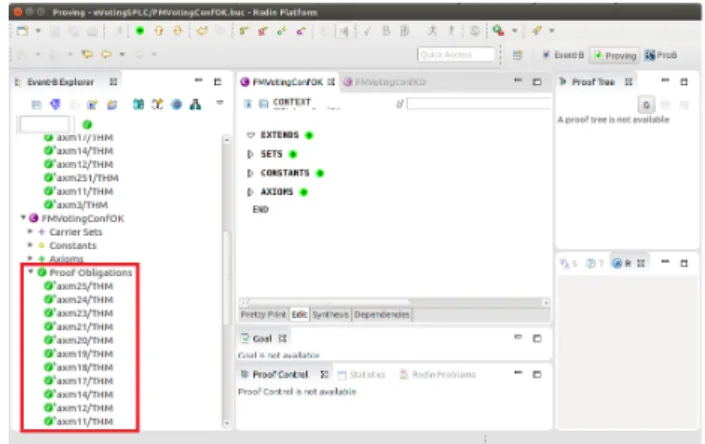This screenshot has height=444, width=705.
Task: Select the Rodin Problems view tab
Action: tap(437, 374)
